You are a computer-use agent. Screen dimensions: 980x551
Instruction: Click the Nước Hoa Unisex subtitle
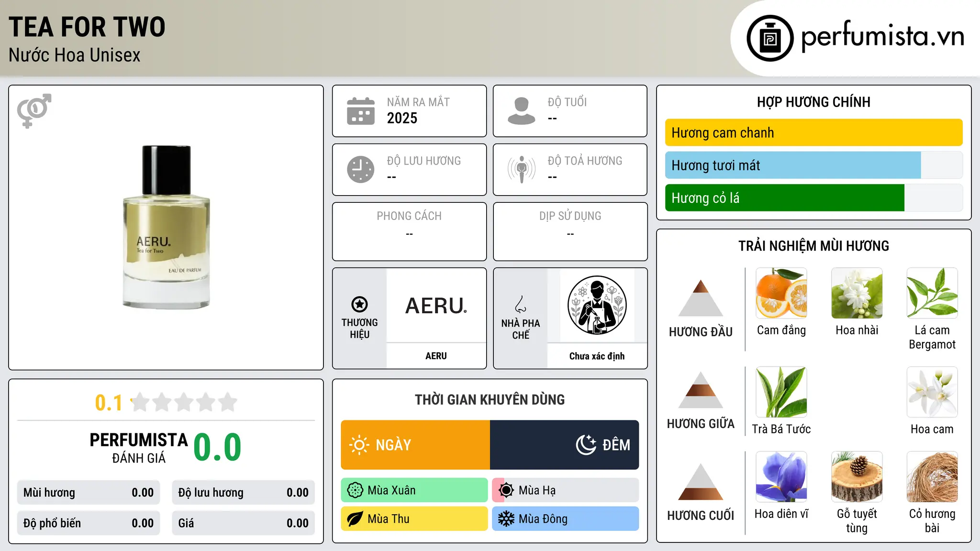[x=75, y=55]
